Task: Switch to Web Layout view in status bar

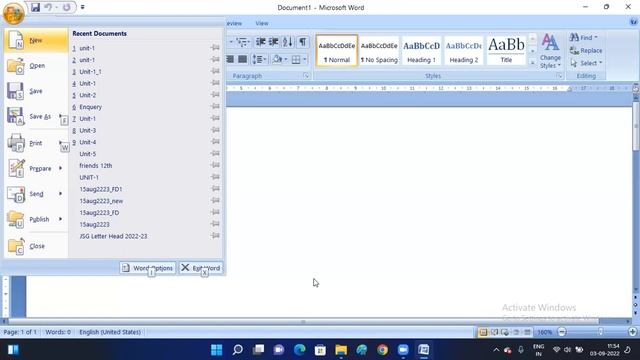Action: click(505, 332)
